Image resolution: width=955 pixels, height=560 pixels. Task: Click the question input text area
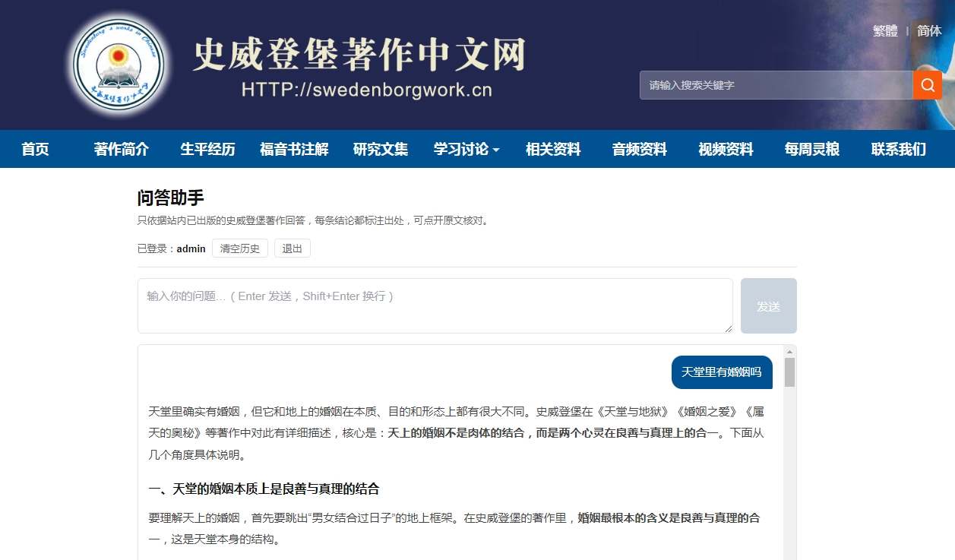(x=435, y=305)
